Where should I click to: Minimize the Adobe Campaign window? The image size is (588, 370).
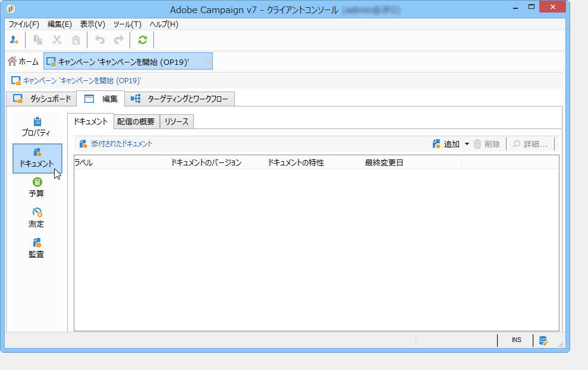tap(515, 8)
